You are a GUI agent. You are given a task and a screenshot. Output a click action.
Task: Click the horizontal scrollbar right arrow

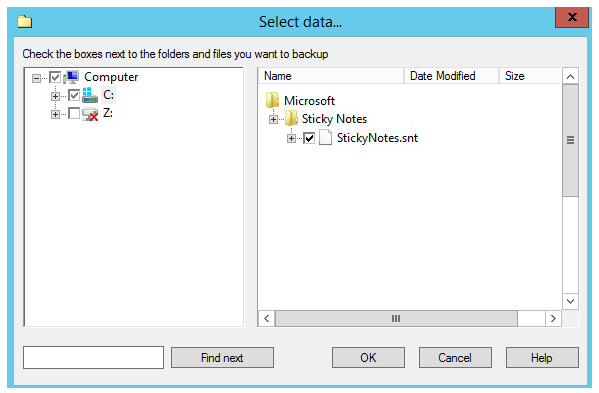(x=553, y=319)
